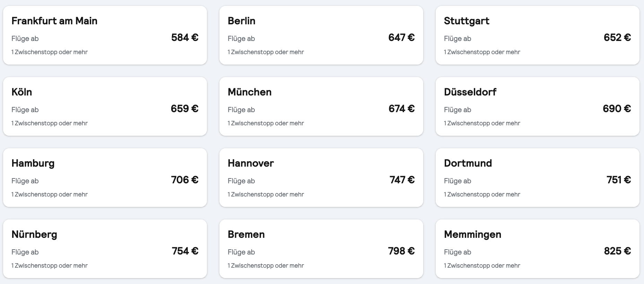Screen dimensions: 644x284
Task: Open the Hamburg flights card
Action: click(105, 177)
